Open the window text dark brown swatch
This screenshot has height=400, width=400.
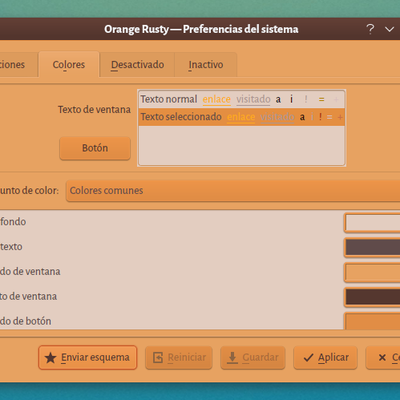pyautogui.click(x=372, y=297)
